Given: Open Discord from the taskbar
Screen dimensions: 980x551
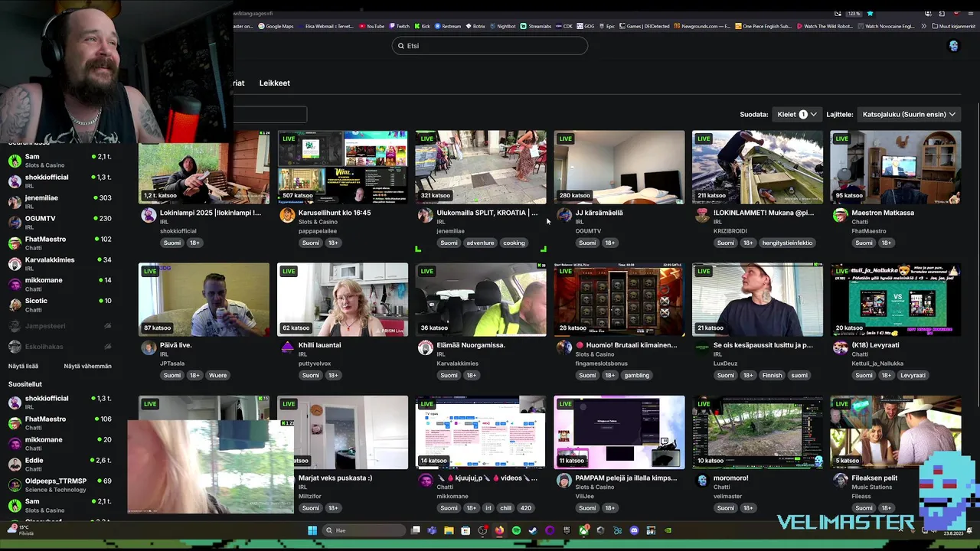Looking at the screenshot, I should pyautogui.click(x=634, y=530).
